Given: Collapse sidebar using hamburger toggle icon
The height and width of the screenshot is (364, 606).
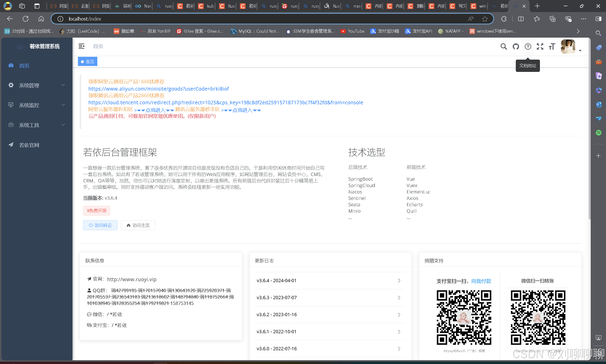Looking at the screenshot, I should click(81, 46).
